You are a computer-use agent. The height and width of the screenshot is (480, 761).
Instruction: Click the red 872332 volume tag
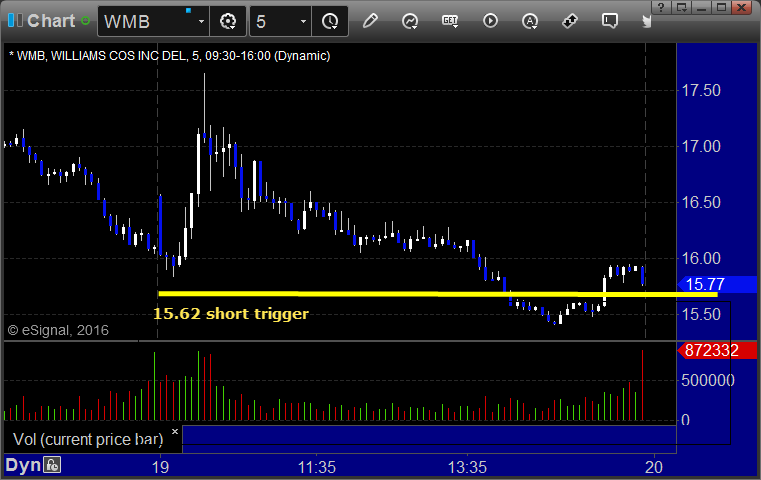click(x=717, y=350)
